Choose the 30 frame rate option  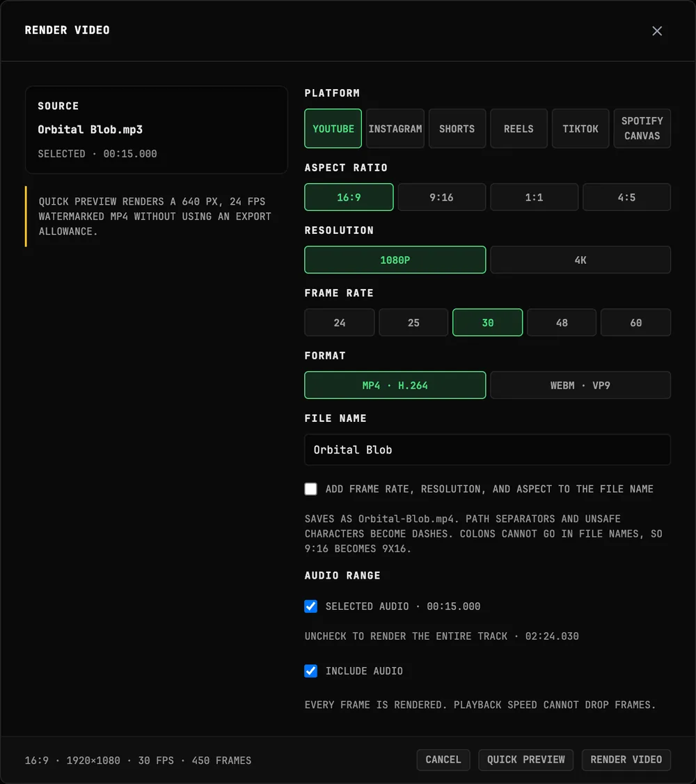point(488,322)
